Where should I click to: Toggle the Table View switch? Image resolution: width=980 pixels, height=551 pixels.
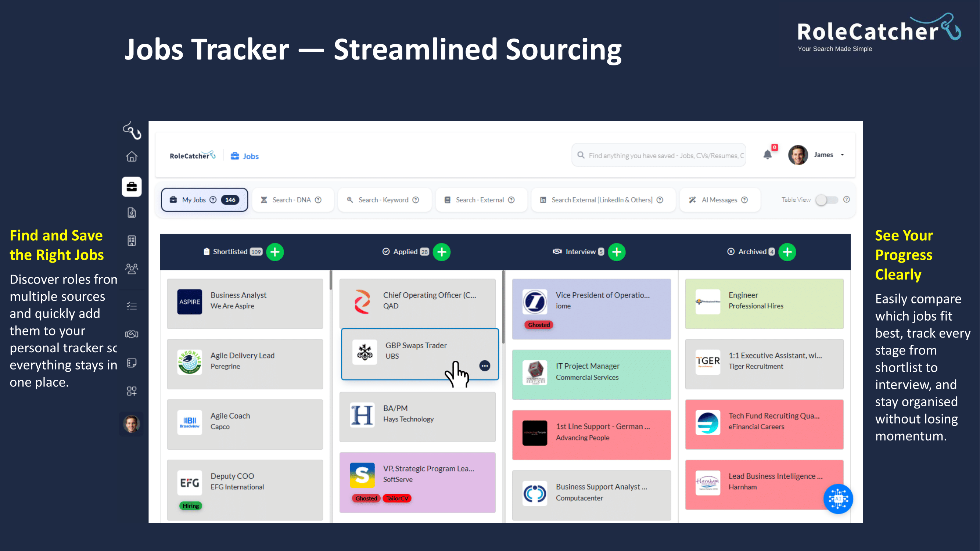pyautogui.click(x=827, y=199)
